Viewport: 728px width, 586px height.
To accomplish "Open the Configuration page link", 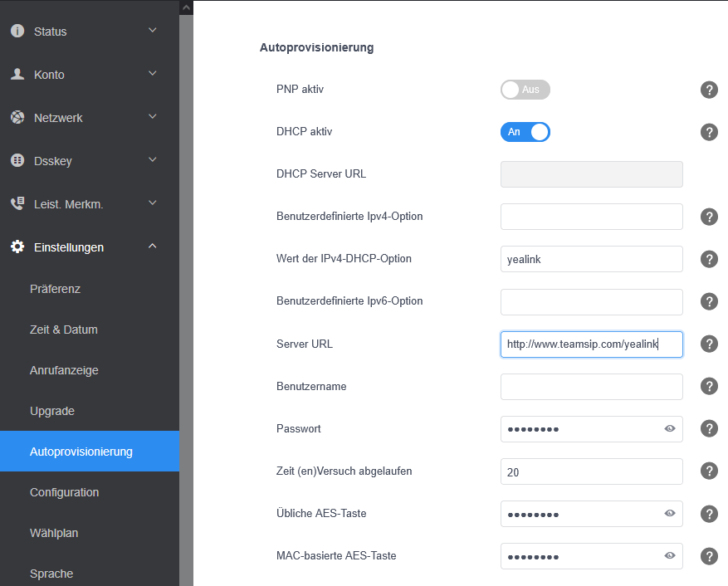I will tap(65, 492).
